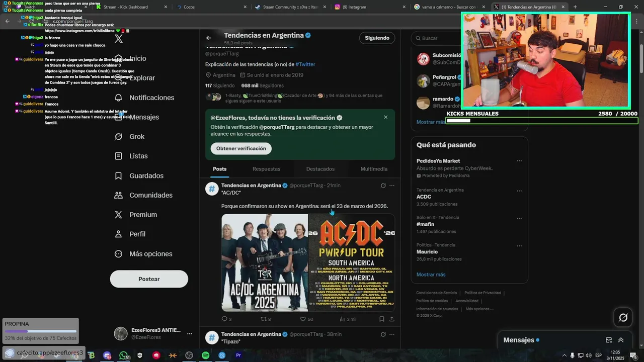644x362 pixels.
Task: Click the Obtener verificación button
Action: click(241, 148)
